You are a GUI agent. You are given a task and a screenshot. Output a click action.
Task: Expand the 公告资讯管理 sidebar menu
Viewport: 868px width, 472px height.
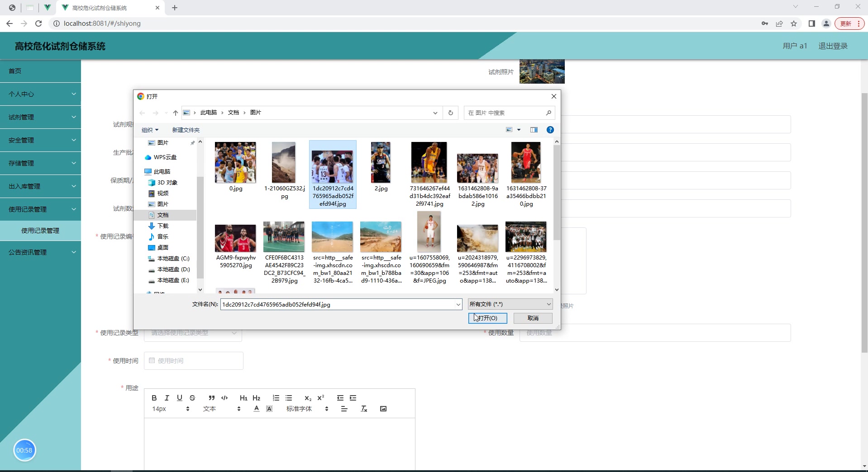[x=40, y=252]
